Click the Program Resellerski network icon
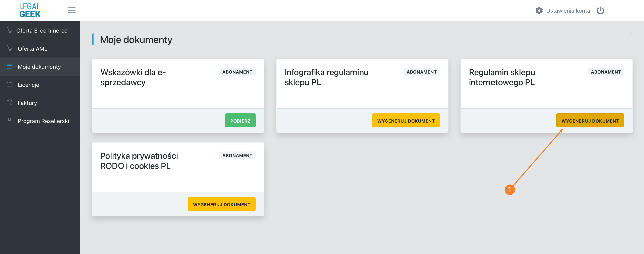 point(10,121)
